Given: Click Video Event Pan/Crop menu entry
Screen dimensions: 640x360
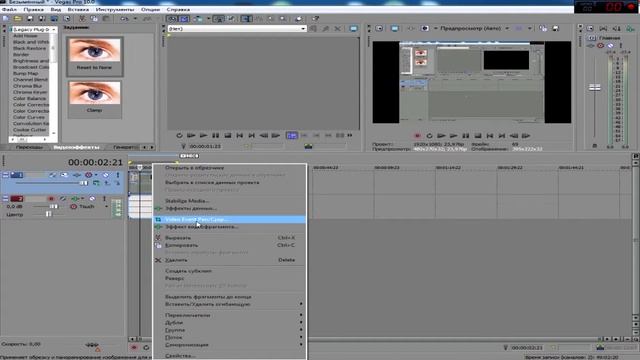Looking at the screenshot, I should [229, 220].
